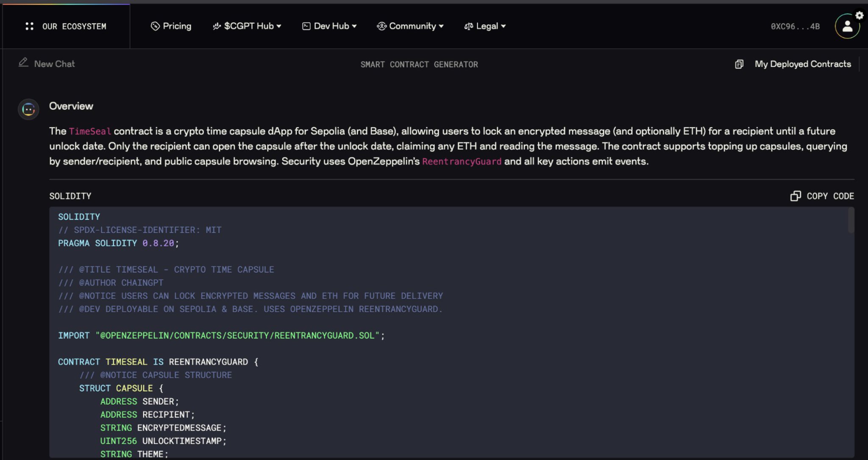This screenshot has width=868, height=460.
Task: Click the ChainGPT bot avatar icon
Action: [28, 109]
